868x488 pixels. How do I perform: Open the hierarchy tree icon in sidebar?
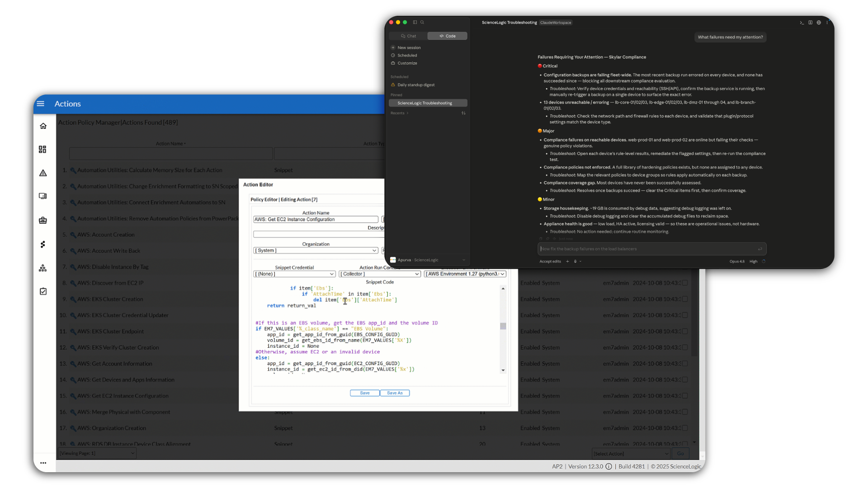coord(42,268)
